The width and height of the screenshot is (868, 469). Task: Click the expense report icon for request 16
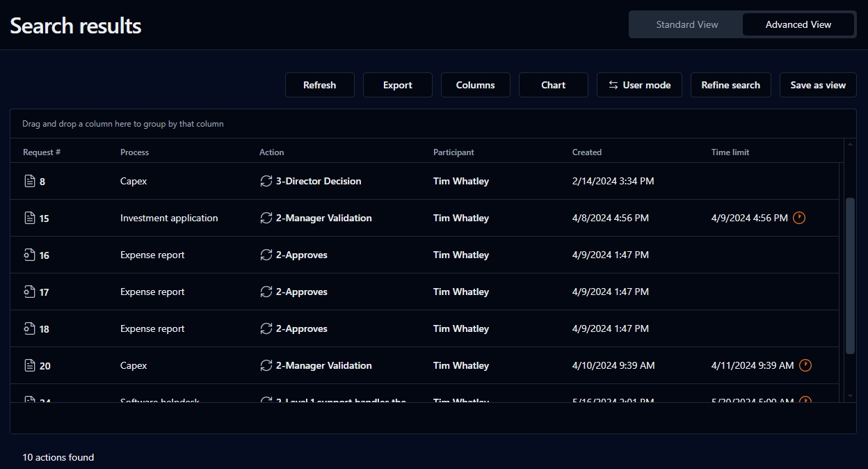29,255
